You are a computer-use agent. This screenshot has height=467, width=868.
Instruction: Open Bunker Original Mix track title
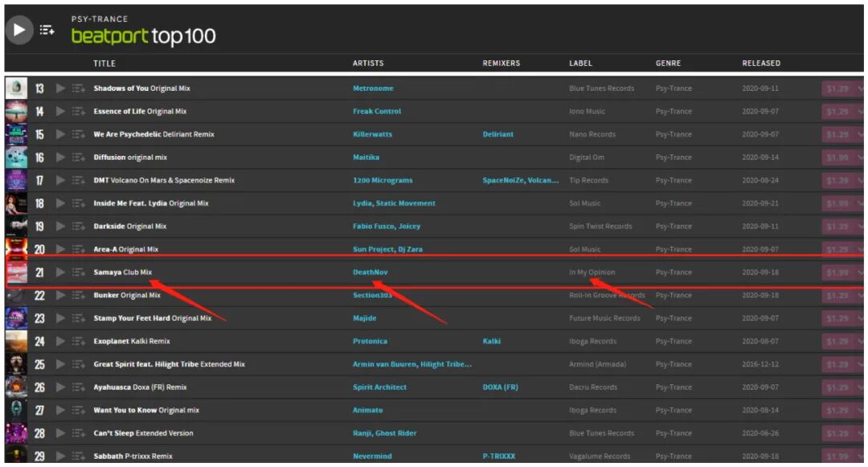(127, 296)
